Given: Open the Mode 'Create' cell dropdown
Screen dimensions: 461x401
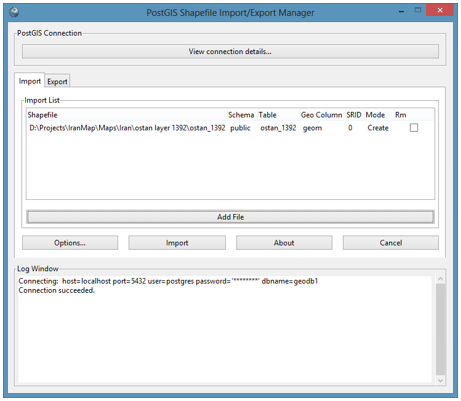Looking at the screenshot, I should pos(378,128).
